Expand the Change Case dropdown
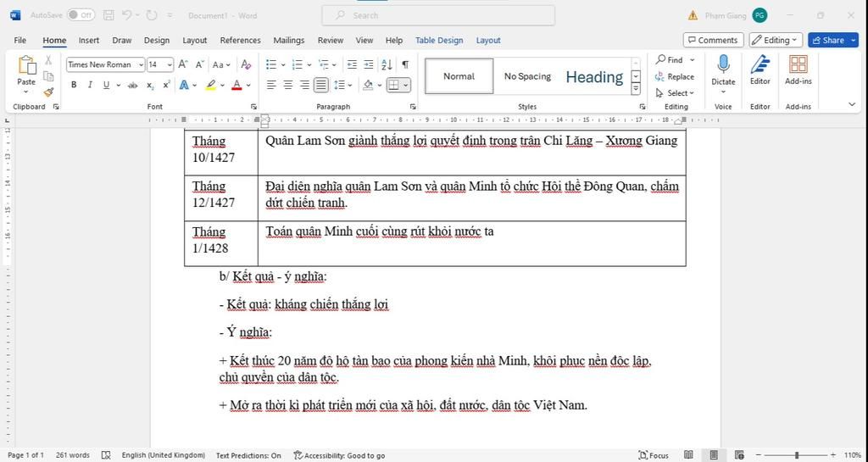Viewport: 868px width, 462px height. pyautogui.click(x=227, y=64)
